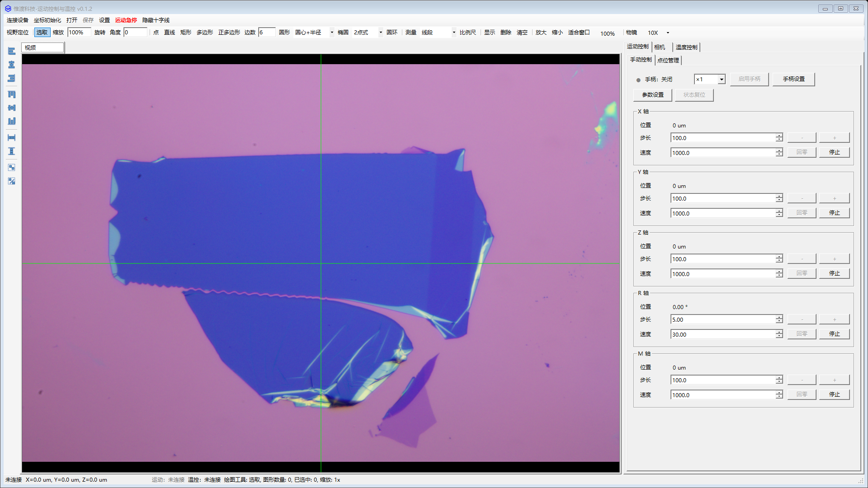Open the 点位管理 sub-tab

(x=668, y=60)
